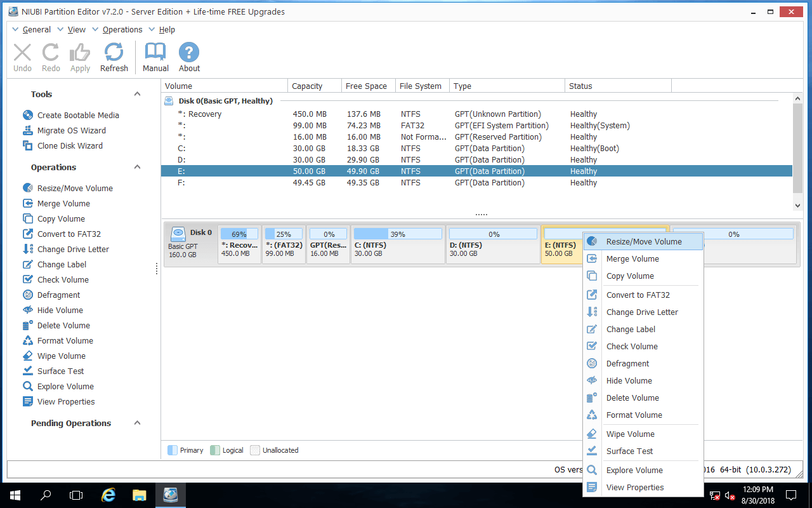Click Clone Disk Wizard icon

coord(27,145)
